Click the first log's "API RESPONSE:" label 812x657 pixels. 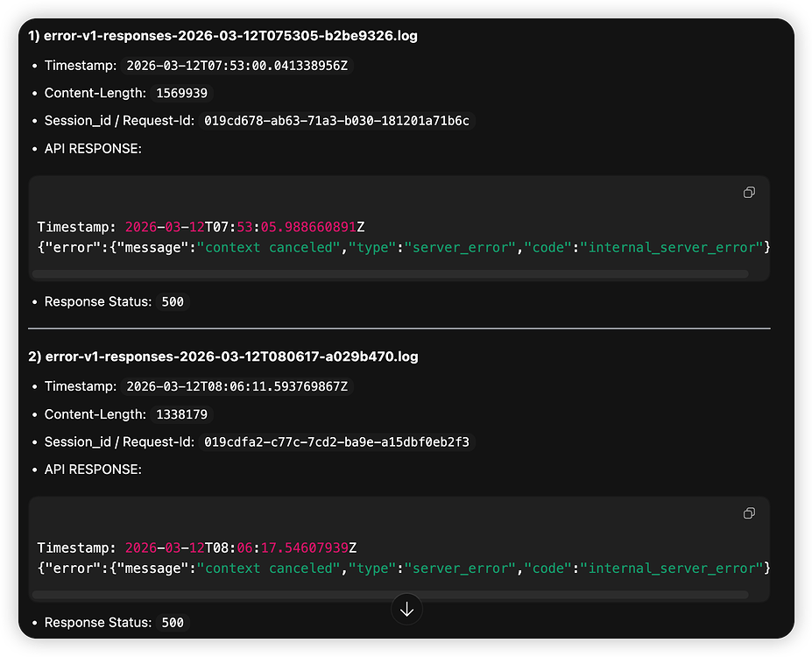click(x=93, y=149)
